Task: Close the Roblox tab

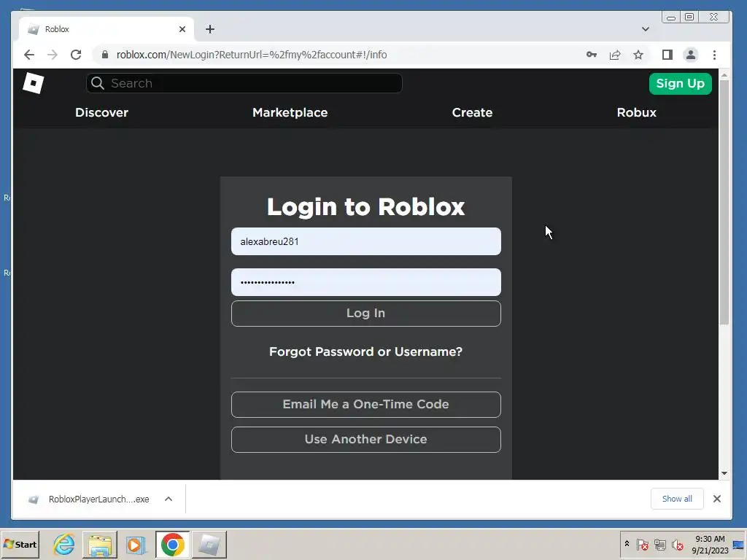Action: point(182,29)
